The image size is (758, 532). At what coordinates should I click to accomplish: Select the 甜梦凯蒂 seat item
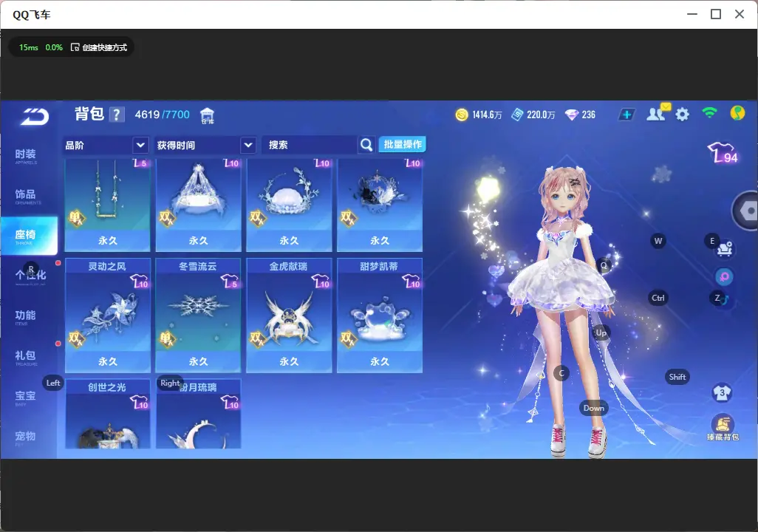[380, 316]
